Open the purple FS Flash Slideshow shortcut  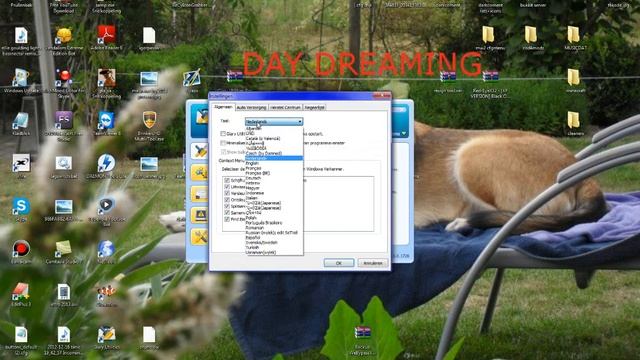[x=64, y=121]
